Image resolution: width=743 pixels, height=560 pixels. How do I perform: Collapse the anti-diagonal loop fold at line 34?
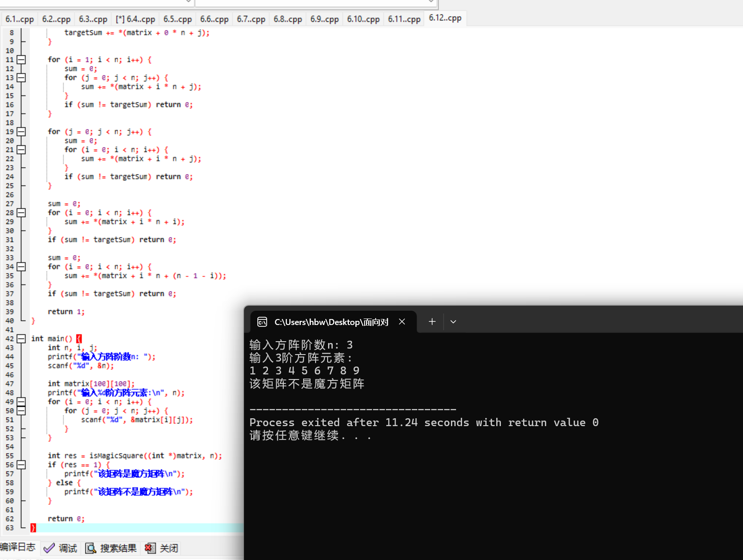[x=21, y=267]
